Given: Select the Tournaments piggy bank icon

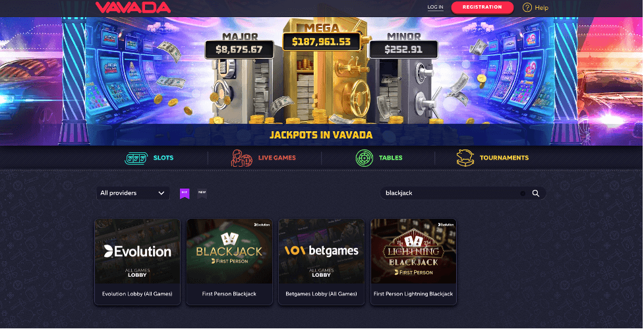Looking at the screenshot, I should (465, 158).
